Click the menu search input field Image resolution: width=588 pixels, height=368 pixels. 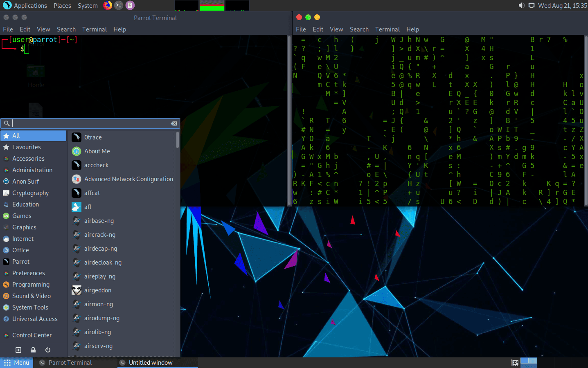(91, 123)
